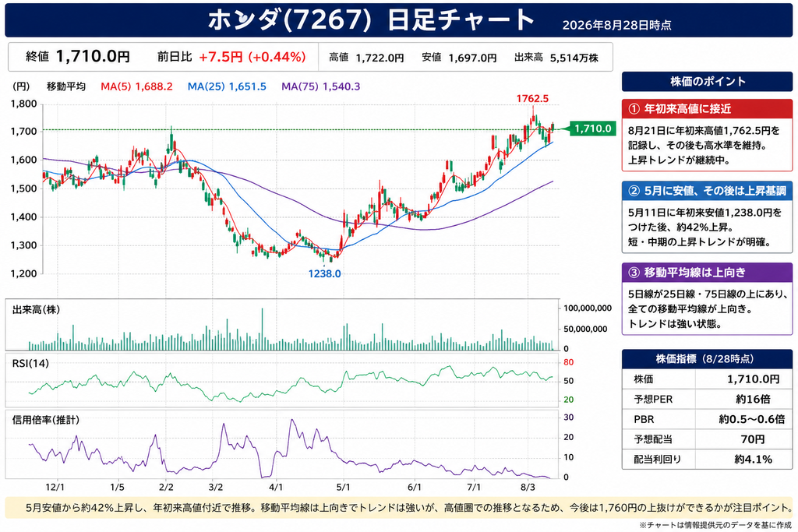
Task: Click the 2/2 date axis label
Action: [166, 488]
